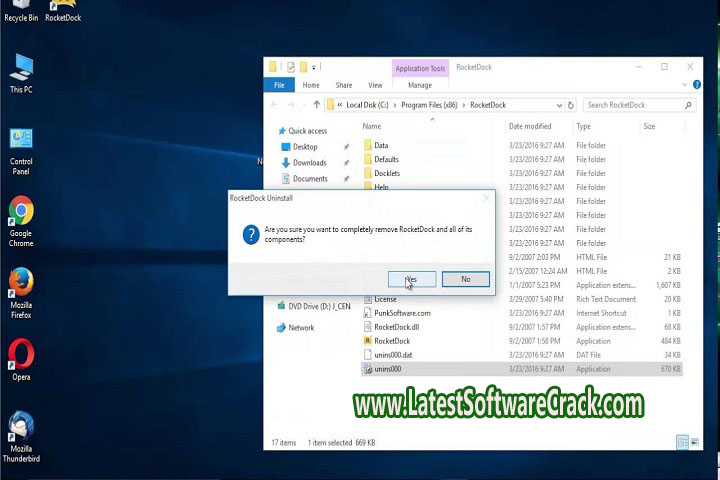The height and width of the screenshot is (480, 720).
Task: Switch to Large icons view in status bar
Action: tap(695, 442)
